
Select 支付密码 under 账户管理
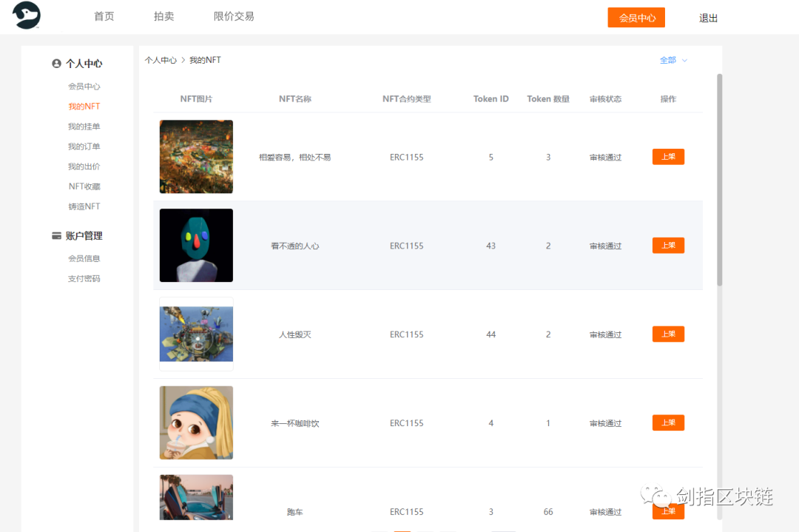tap(84, 278)
